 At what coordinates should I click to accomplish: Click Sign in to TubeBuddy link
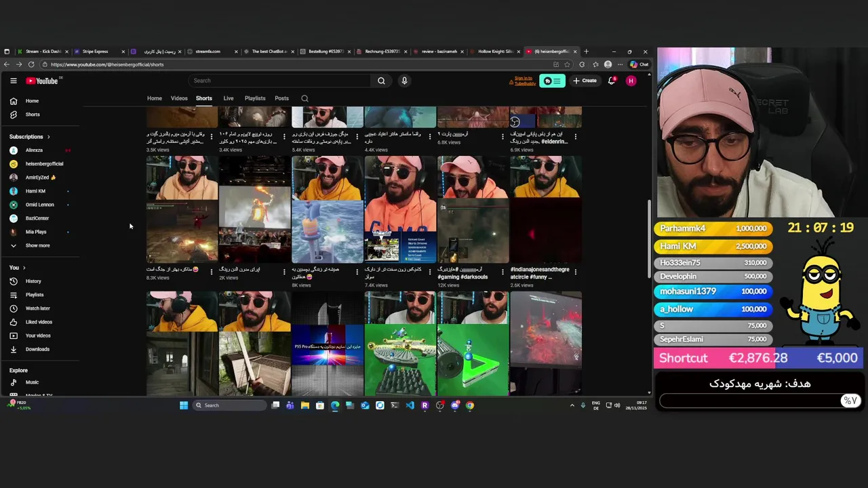tap(524, 81)
